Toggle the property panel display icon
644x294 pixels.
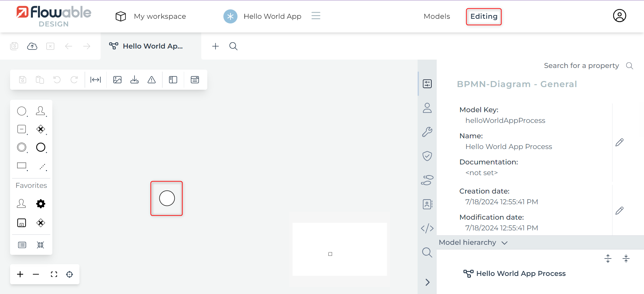click(x=195, y=80)
